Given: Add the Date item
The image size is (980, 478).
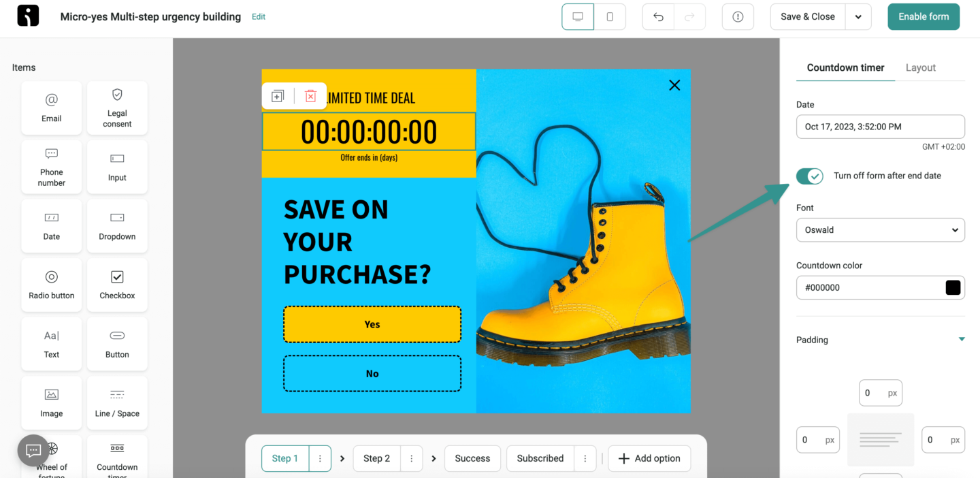Looking at the screenshot, I should coord(52,226).
